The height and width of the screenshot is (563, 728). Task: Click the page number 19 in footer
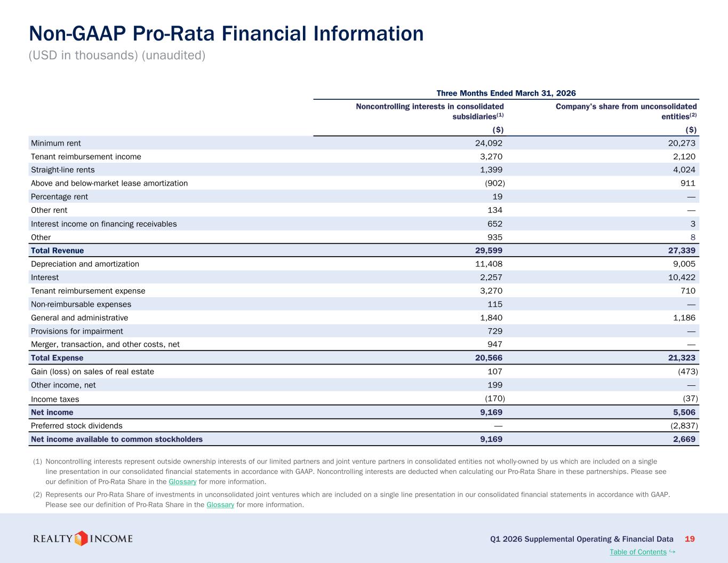pyautogui.click(x=690, y=539)
